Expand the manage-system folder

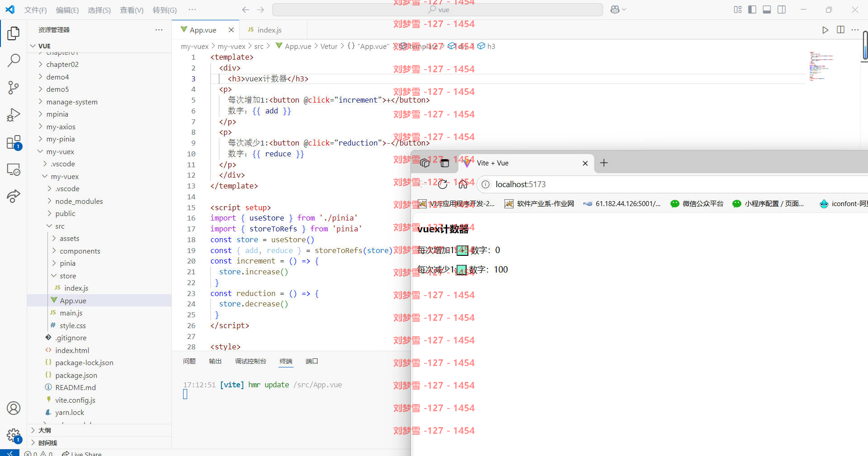pos(71,102)
